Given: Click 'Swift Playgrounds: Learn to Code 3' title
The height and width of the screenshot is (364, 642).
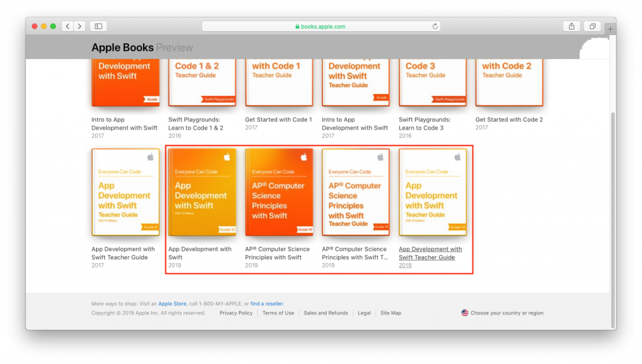Looking at the screenshot, I should pyautogui.click(x=424, y=123).
